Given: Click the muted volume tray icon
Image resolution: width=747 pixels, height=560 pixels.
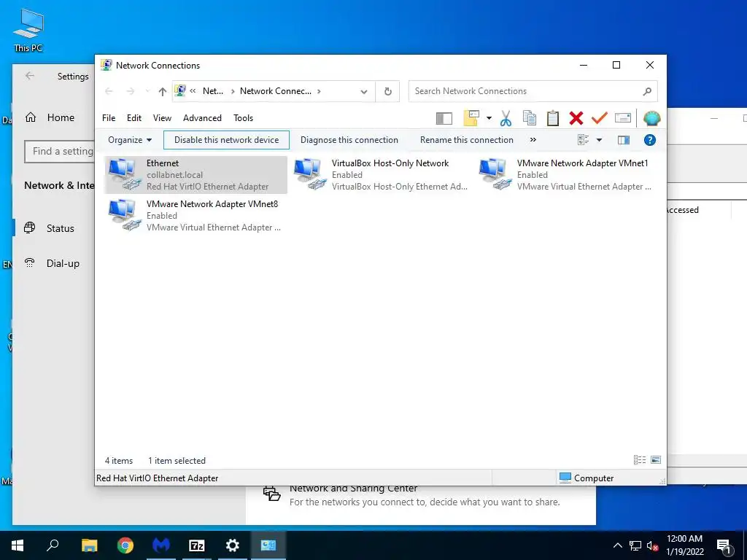Looking at the screenshot, I should pos(652,545).
